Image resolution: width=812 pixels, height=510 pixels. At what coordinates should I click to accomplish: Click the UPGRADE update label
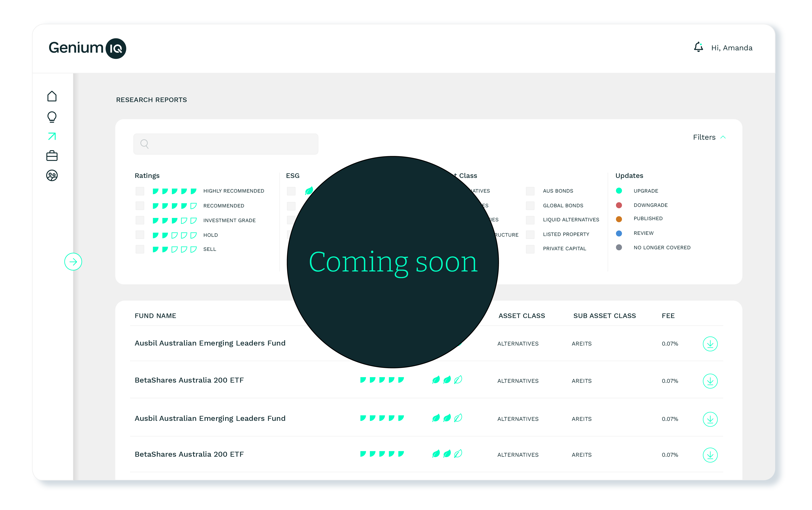pyautogui.click(x=646, y=191)
